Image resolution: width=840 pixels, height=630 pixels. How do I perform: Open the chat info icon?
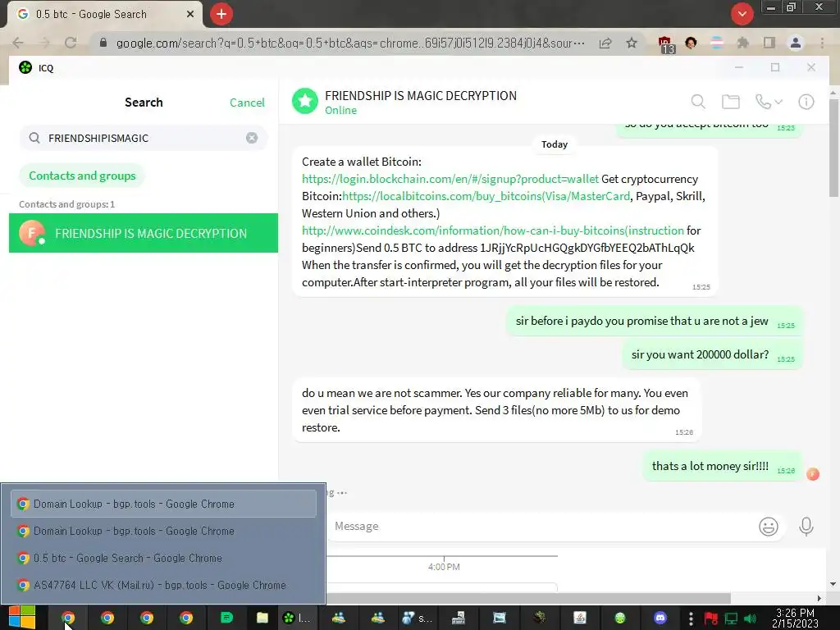pyautogui.click(x=806, y=101)
